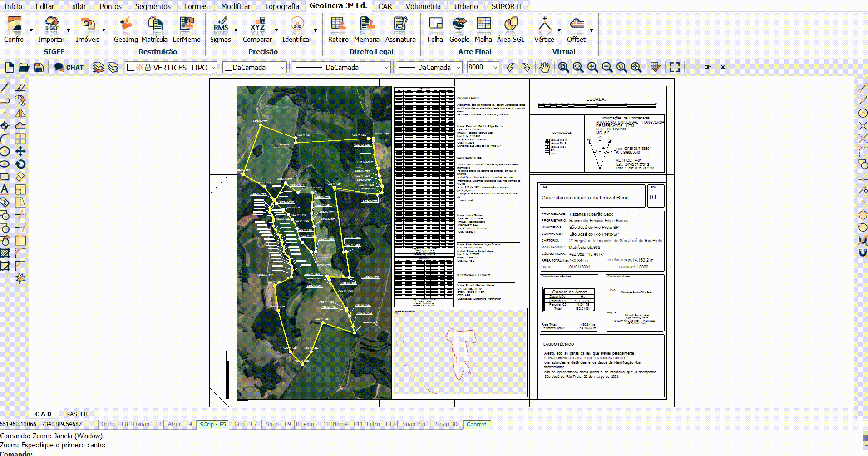Switch to the CAR tab
The height and width of the screenshot is (456, 868).
385,6
